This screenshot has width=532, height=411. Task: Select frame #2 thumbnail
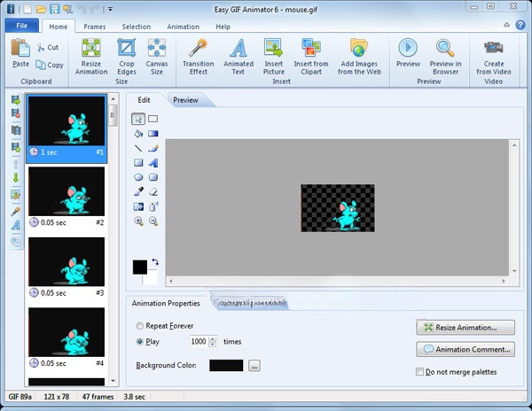point(66,192)
